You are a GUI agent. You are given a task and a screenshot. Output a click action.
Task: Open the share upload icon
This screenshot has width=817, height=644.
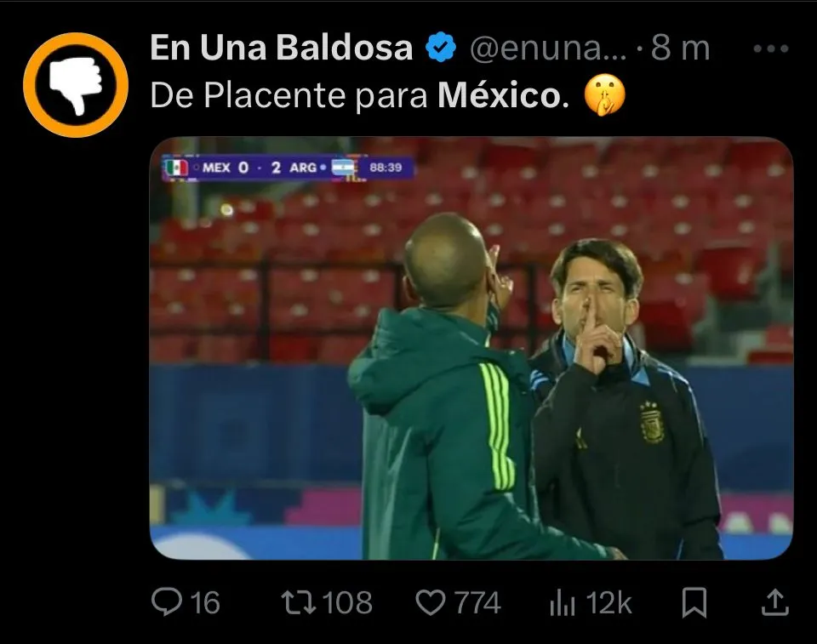tap(774, 602)
